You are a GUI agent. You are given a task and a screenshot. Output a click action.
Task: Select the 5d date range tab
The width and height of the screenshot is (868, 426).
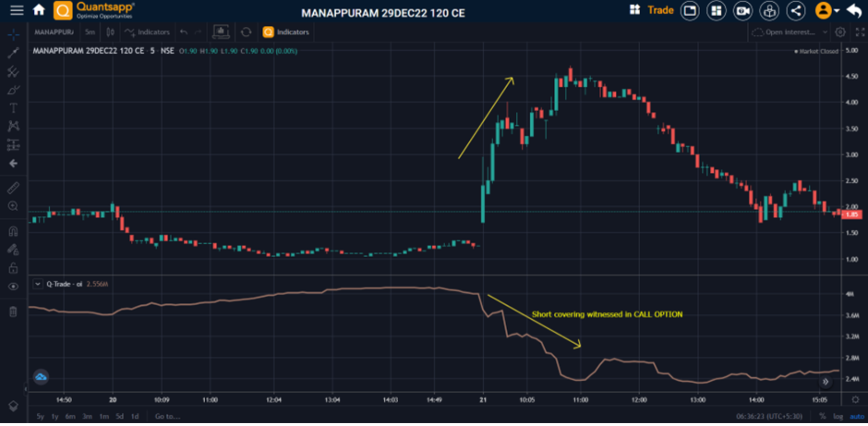coord(119,416)
